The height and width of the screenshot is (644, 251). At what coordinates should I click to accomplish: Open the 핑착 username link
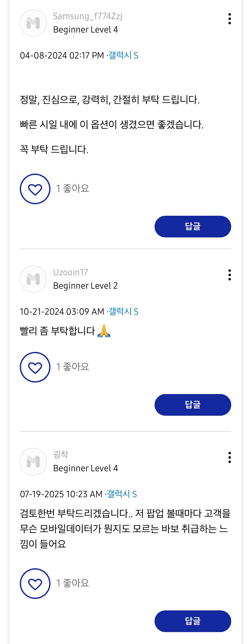[x=60, y=454]
